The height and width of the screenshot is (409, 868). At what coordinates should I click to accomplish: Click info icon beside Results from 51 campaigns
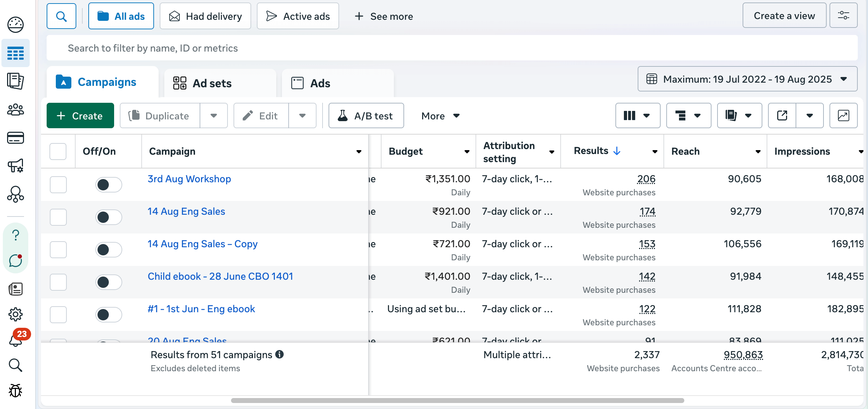pyautogui.click(x=279, y=354)
